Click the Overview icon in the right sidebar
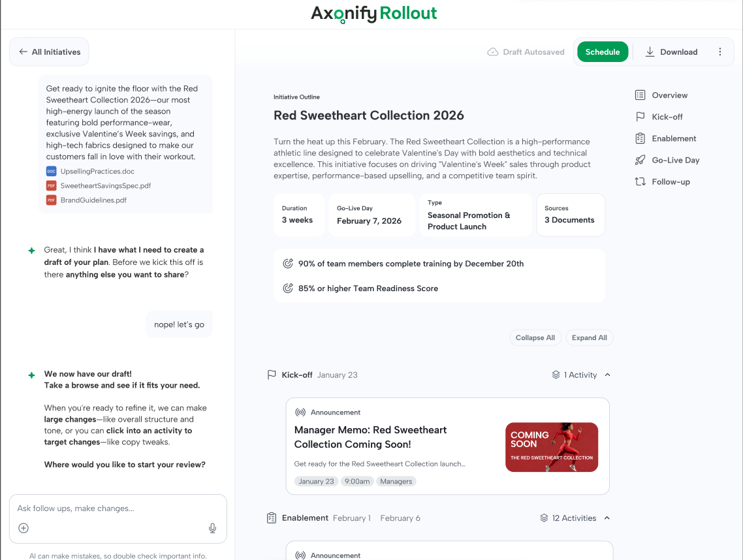The image size is (743, 560). [x=640, y=95]
